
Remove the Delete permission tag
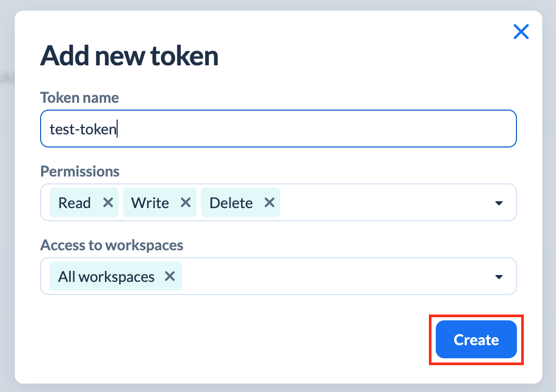269,203
